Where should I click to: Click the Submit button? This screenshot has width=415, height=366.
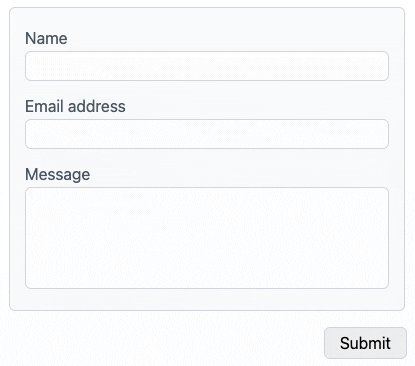[x=365, y=343]
